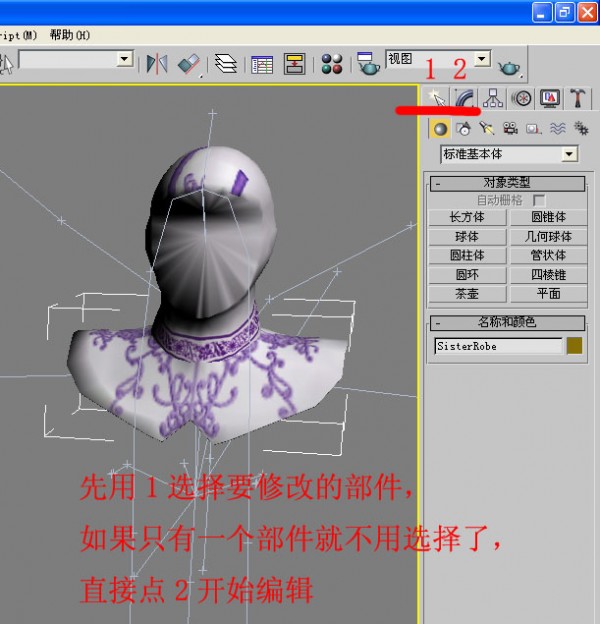Click the 几何球体 geosphere button

pos(549,237)
